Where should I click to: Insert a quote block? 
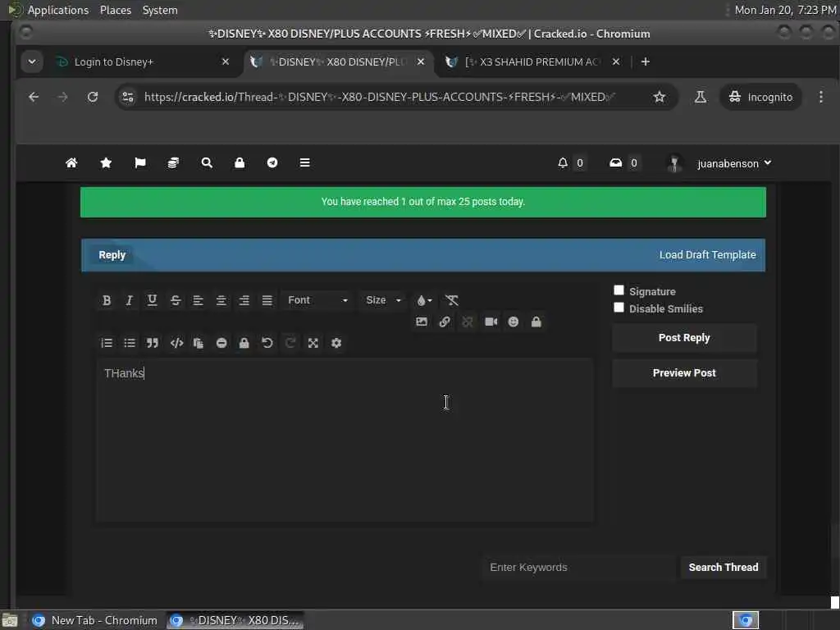point(153,344)
